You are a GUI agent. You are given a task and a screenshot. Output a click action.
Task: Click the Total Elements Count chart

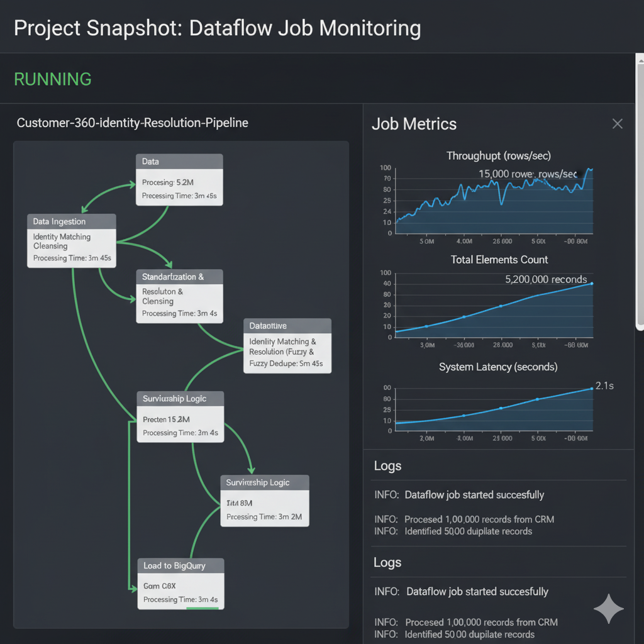point(493,306)
